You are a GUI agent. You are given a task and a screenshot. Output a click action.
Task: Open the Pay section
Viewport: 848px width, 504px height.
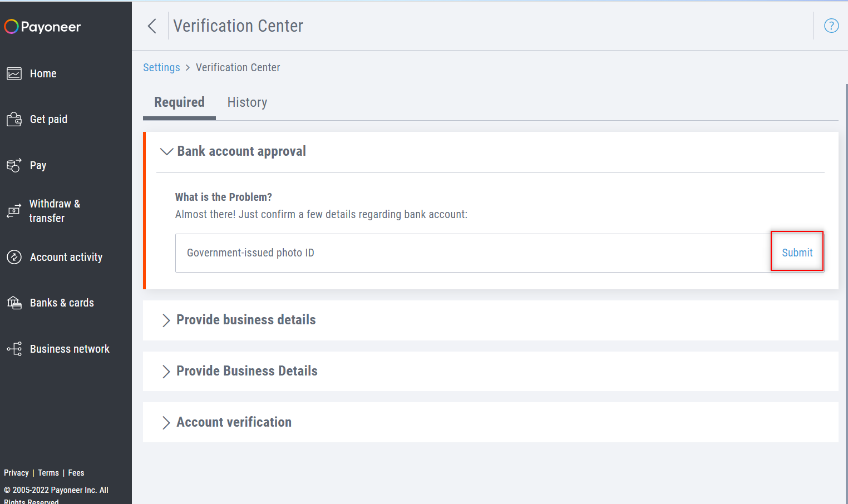[37, 165]
